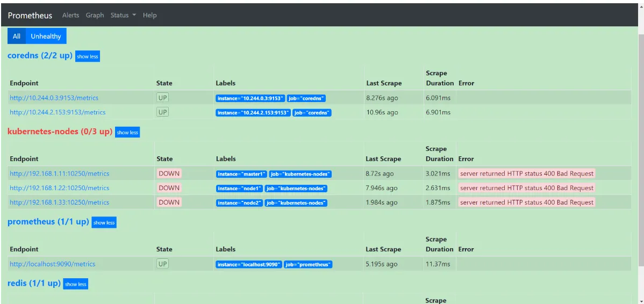The image size is (644, 304).
Task: Click the 6.901ms scrape duration
Action: [x=438, y=112]
